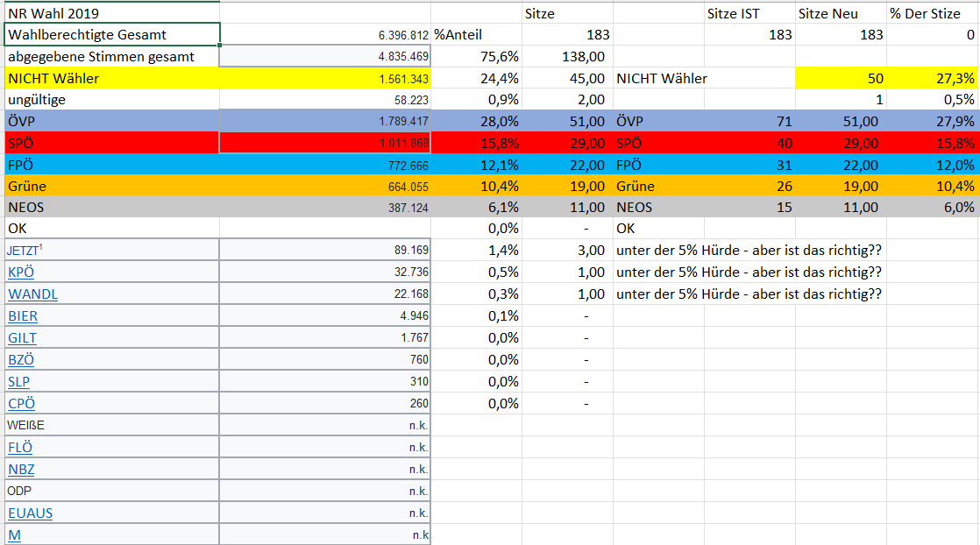The image size is (980, 545).
Task: Select the 75,6% share cell
Action: [476, 56]
